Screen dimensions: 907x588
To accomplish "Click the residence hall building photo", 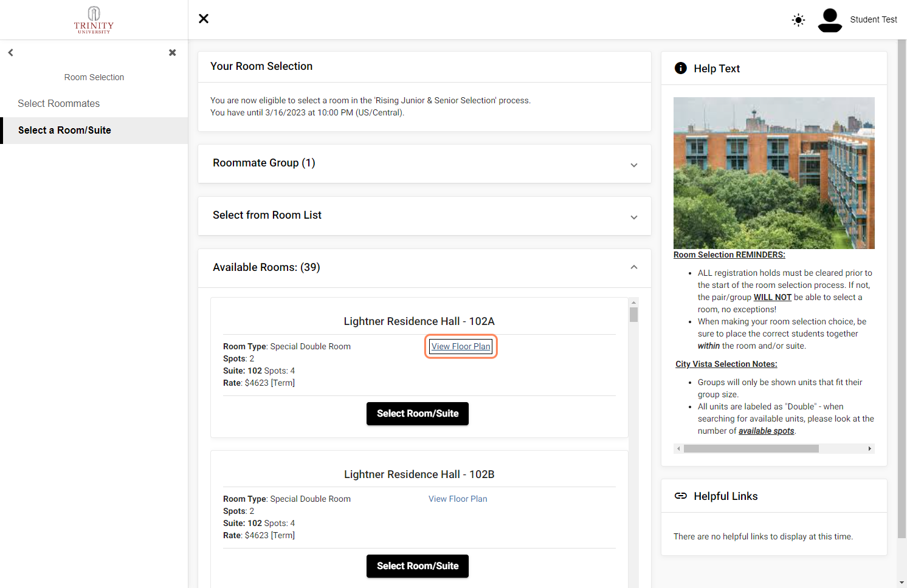I will [x=774, y=173].
